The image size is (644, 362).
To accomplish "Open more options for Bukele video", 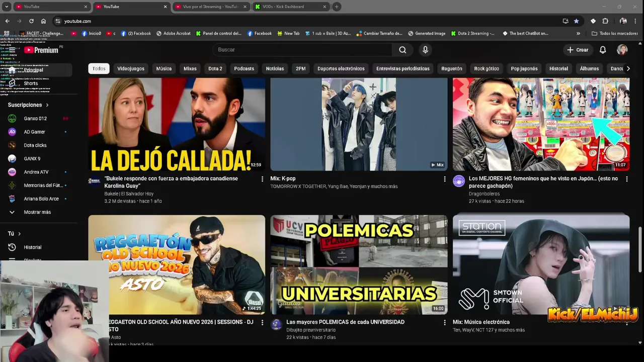I will (x=262, y=179).
